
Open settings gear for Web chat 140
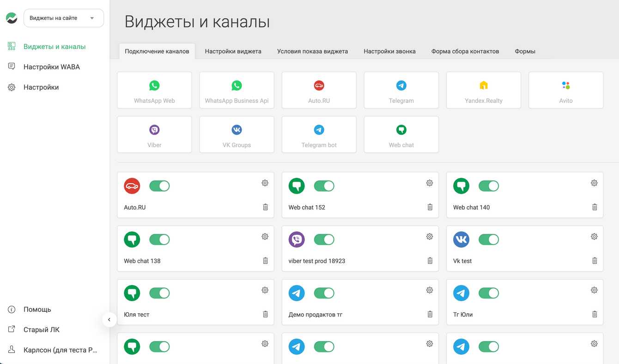[x=594, y=183]
